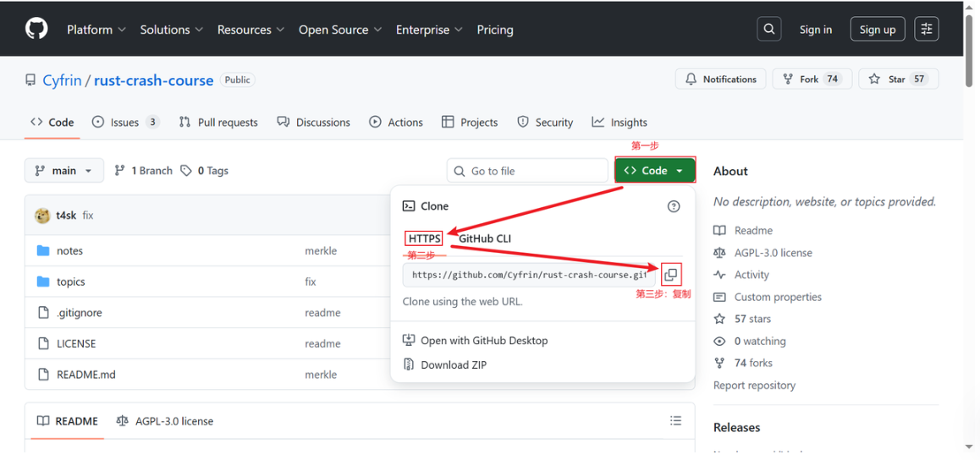980x460 pixels.
Task: Switch to the Actions tab
Action: click(x=395, y=123)
